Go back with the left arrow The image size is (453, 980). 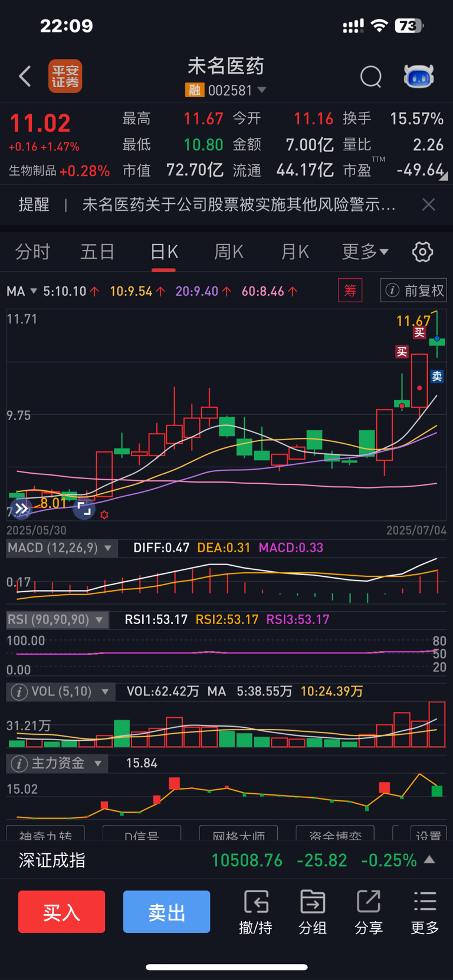25,76
